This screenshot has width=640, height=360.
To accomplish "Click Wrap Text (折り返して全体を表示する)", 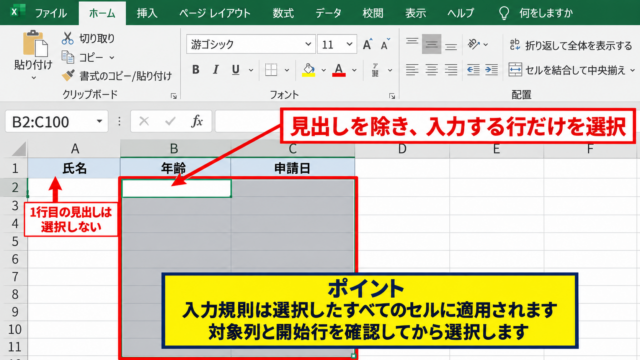I will (571, 45).
